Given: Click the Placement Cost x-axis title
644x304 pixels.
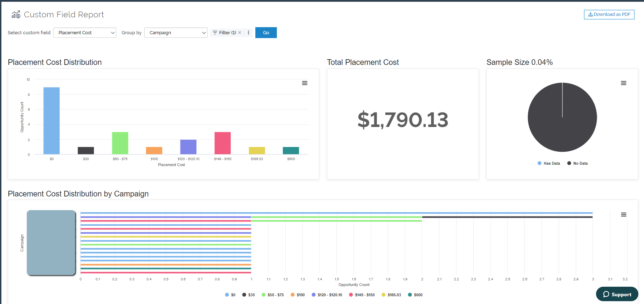Looking at the screenshot, I should click(x=171, y=165).
